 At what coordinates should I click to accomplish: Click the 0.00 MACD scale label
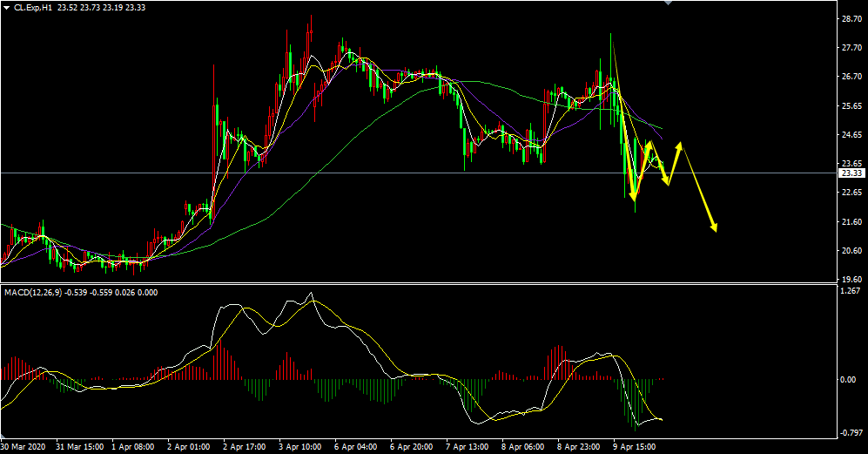coord(848,380)
